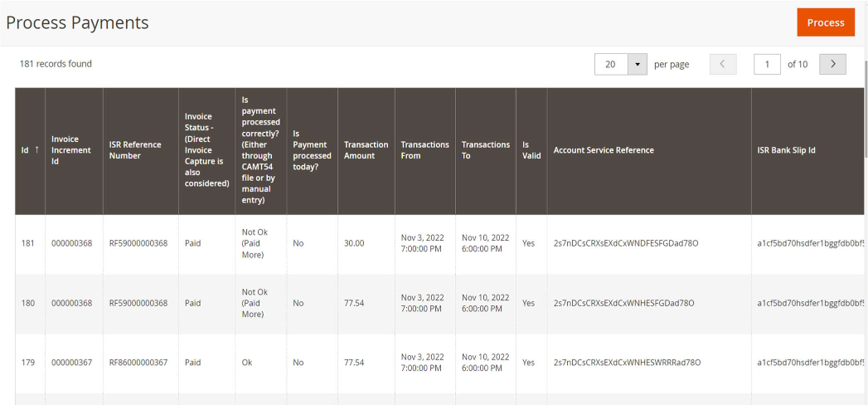Screen dimensions: 868x405
Task: Sort by ISR Reference Number column
Action: click(x=135, y=150)
